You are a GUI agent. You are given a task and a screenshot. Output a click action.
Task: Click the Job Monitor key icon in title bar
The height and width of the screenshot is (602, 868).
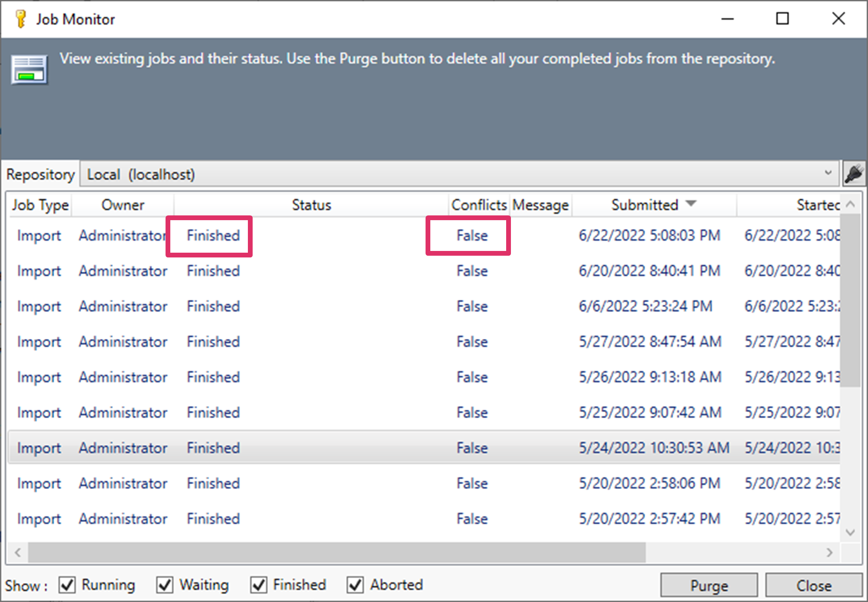(20, 19)
